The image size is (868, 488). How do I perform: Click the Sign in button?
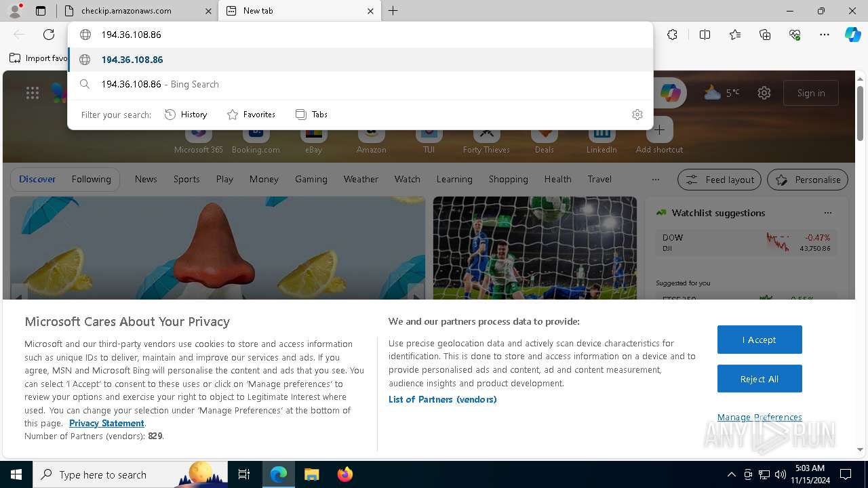811,93
